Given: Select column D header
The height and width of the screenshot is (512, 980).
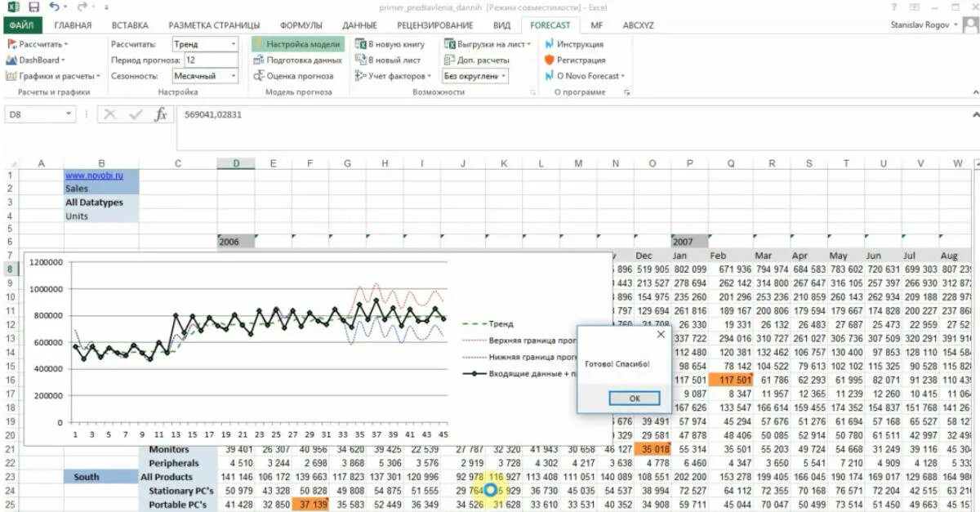Looking at the screenshot, I should point(236,163).
